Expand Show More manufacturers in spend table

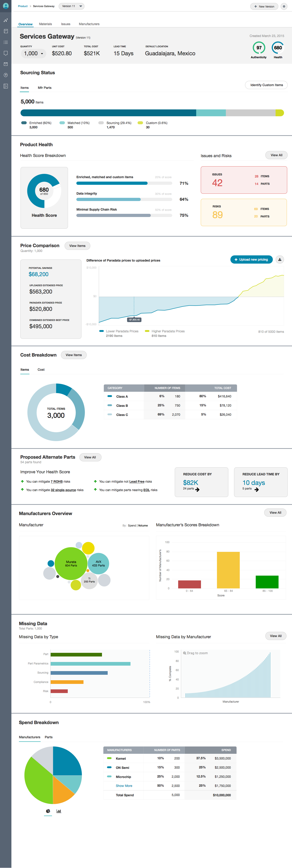point(124,786)
